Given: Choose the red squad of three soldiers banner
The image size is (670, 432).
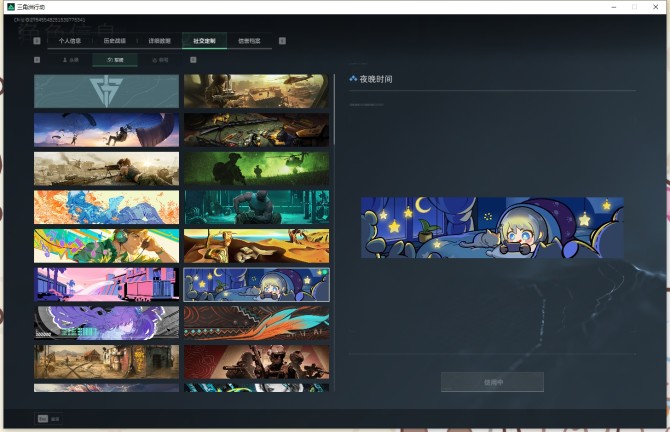Looking at the screenshot, I should (x=256, y=362).
